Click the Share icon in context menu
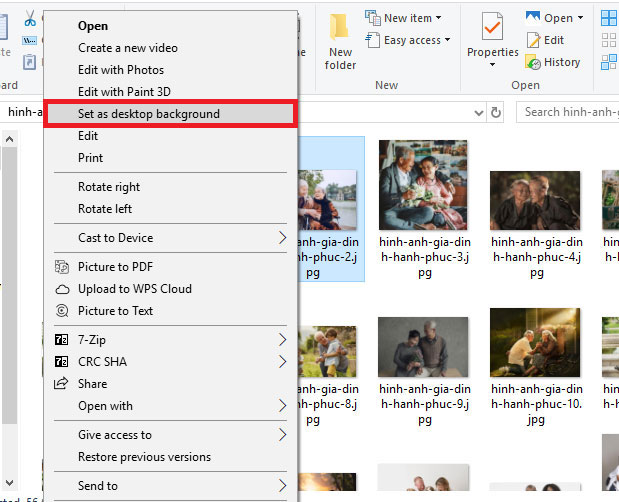 (61, 384)
